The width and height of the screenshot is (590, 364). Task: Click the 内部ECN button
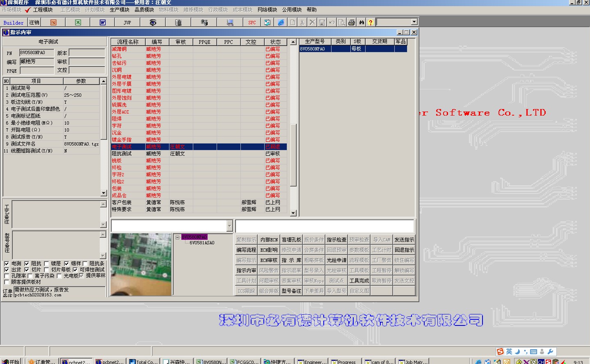click(x=269, y=240)
